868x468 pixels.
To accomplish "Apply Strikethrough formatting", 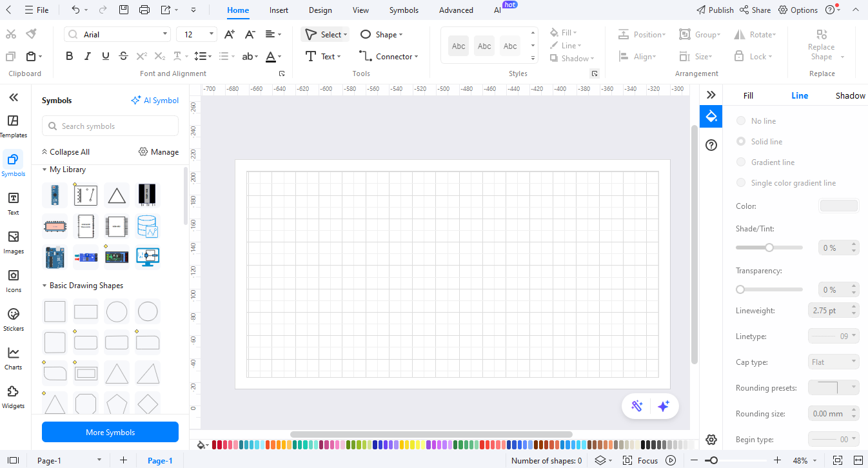I will click(x=124, y=56).
